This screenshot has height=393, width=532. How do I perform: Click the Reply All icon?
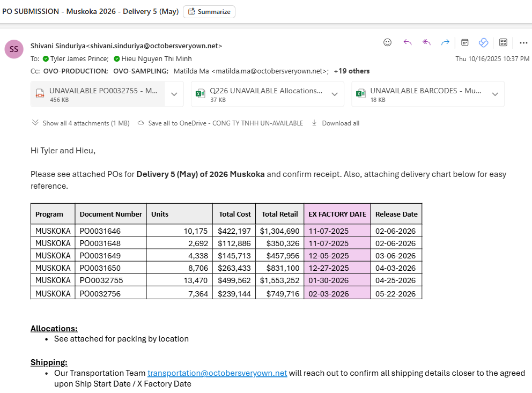click(x=426, y=42)
